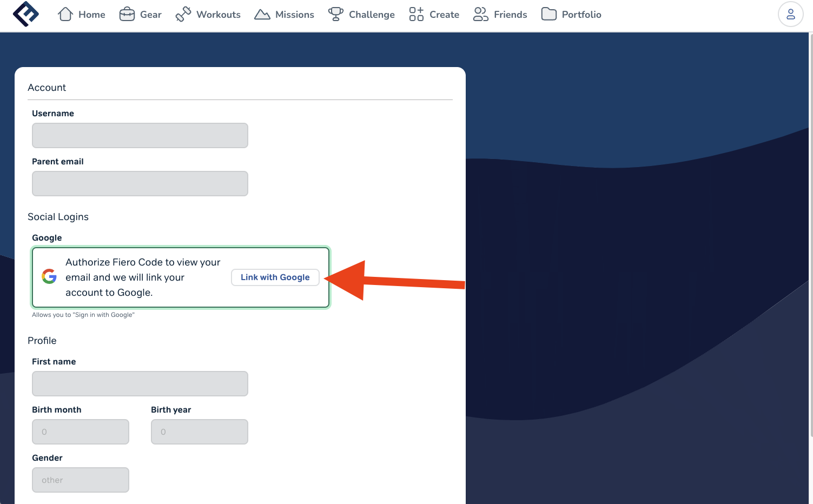Open the Missions nav item

click(x=284, y=14)
